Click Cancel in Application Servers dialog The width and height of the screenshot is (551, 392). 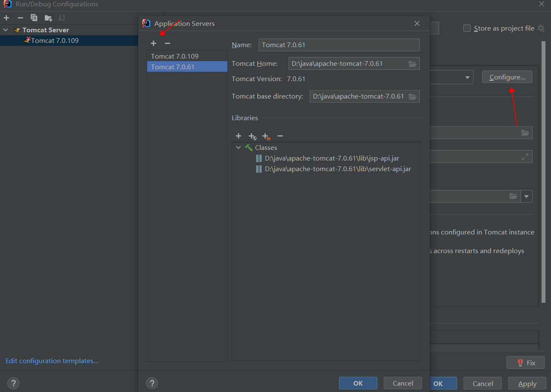(403, 383)
